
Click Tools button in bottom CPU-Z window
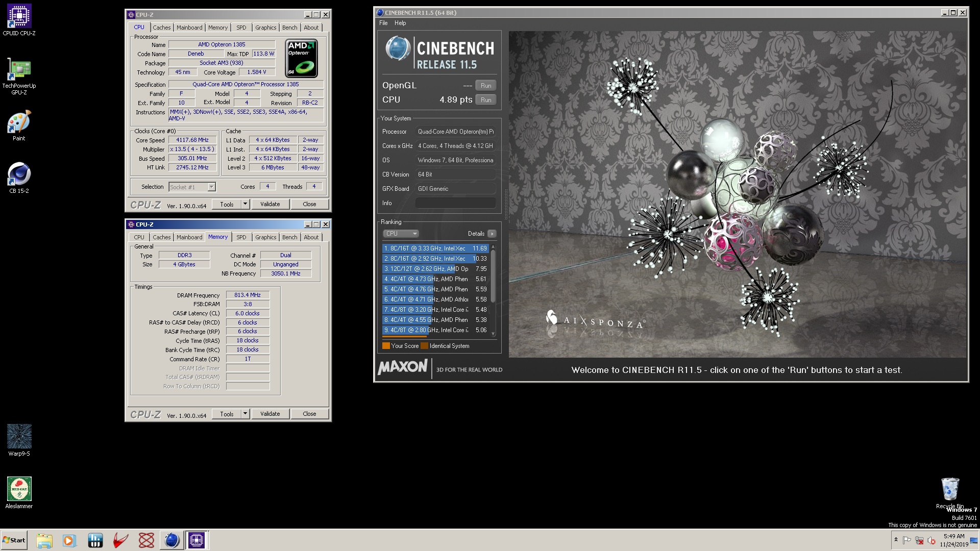pos(227,414)
